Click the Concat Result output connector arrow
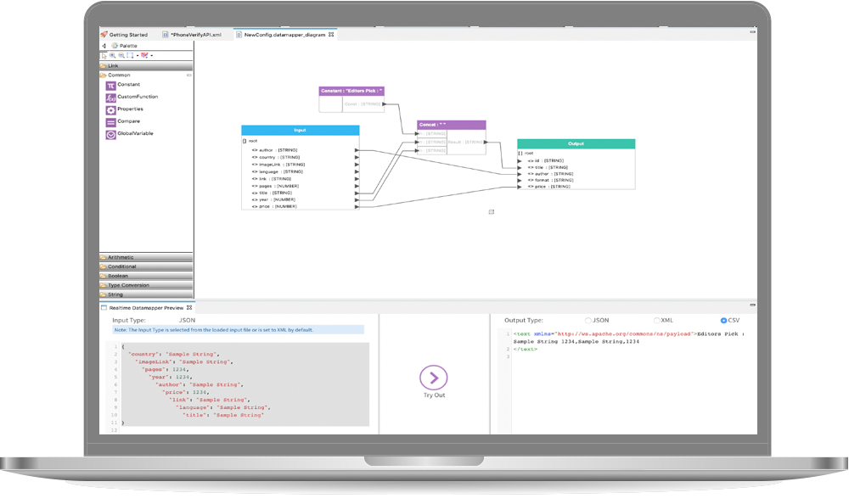This screenshot has height=504, width=849. [486, 142]
